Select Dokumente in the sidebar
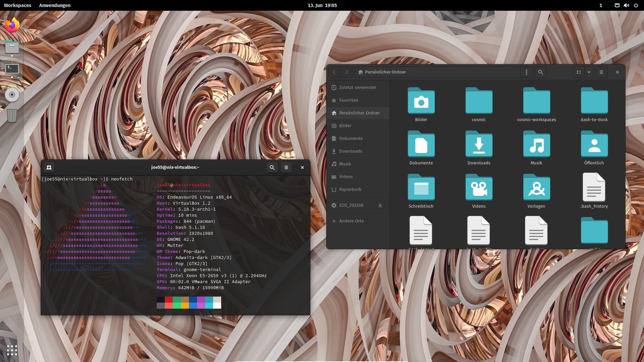 tap(358, 139)
